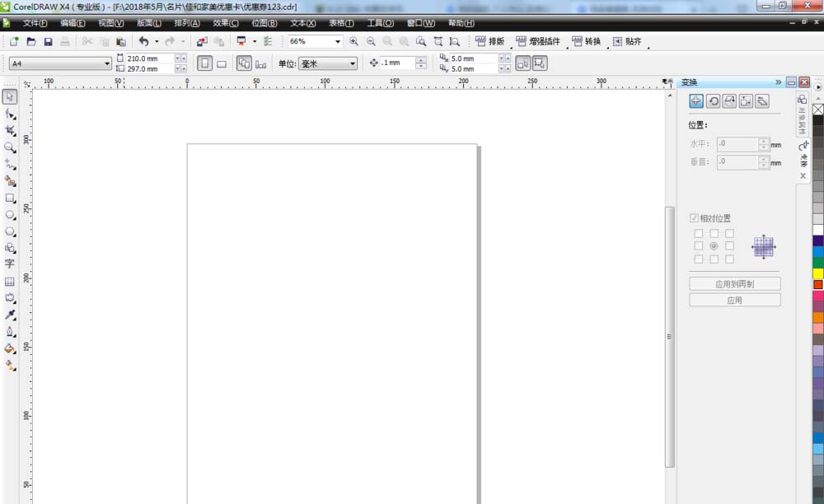824x504 pixels.
Task: Switch to Rotate tab in Transform docker
Action: (x=713, y=100)
